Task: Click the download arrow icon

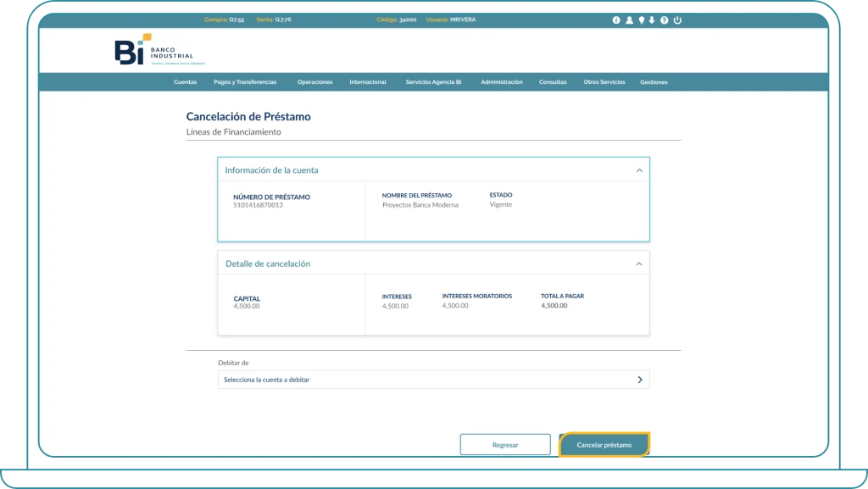Action: click(x=652, y=20)
